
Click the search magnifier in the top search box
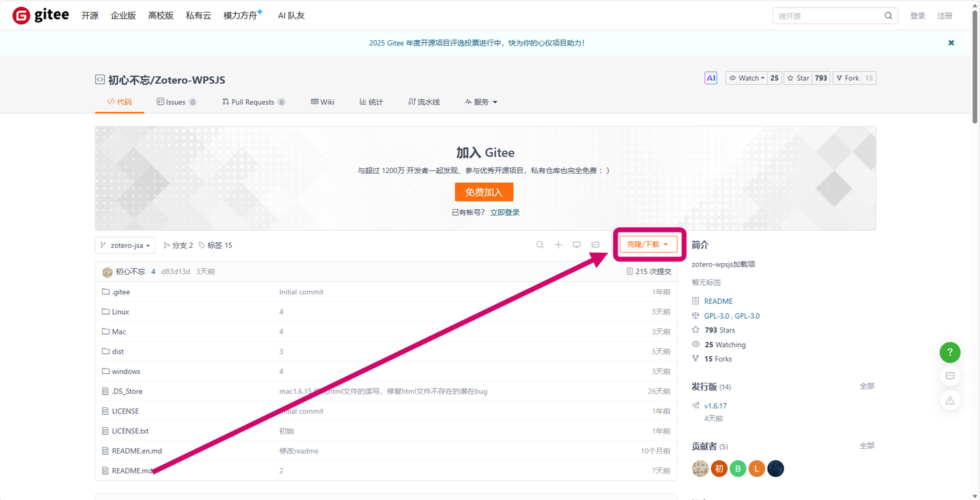pyautogui.click(x=888, y=16)
